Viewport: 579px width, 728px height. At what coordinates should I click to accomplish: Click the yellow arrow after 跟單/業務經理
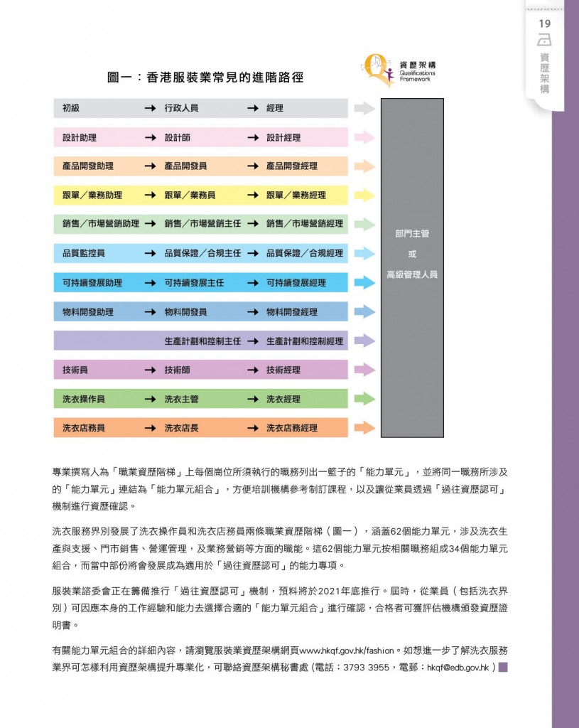click(x=364, y=196)
